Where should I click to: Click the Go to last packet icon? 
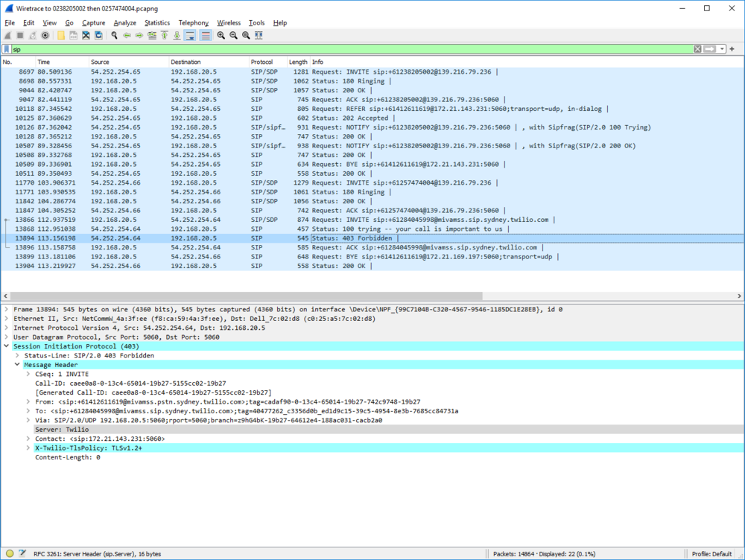pos(177,35)
